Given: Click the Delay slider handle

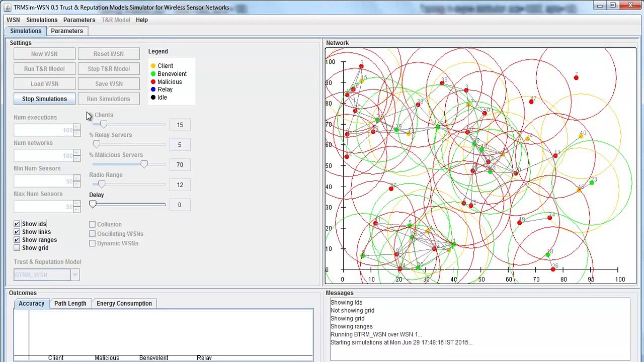Looking at the screenshot, I should (x=93, y=205).
